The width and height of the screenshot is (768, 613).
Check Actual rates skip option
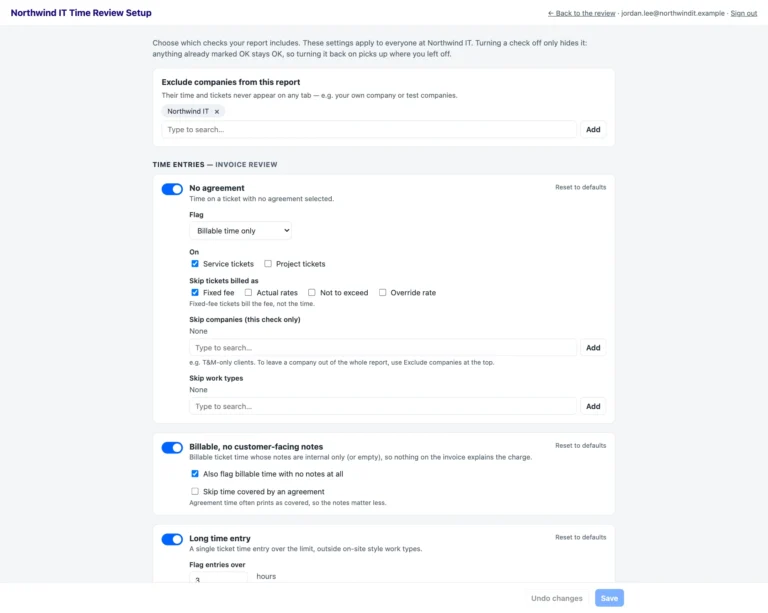[248, 292]
